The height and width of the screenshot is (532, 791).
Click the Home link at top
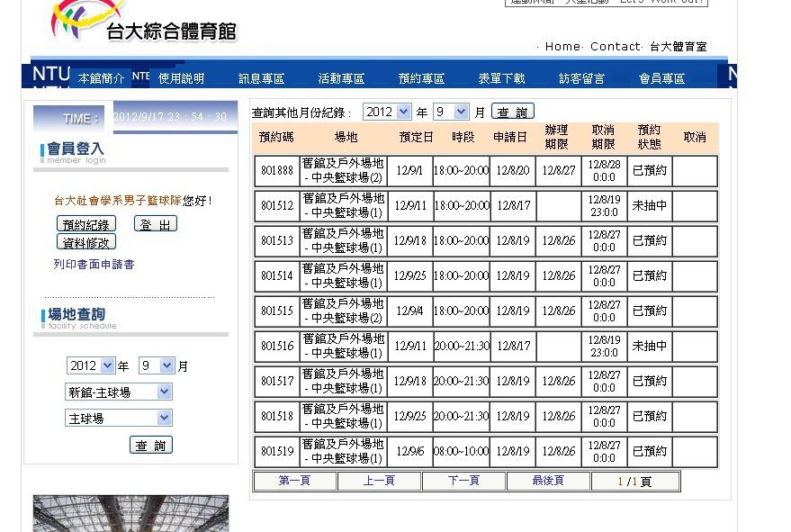pyautogui.click(x=562, y=47)
